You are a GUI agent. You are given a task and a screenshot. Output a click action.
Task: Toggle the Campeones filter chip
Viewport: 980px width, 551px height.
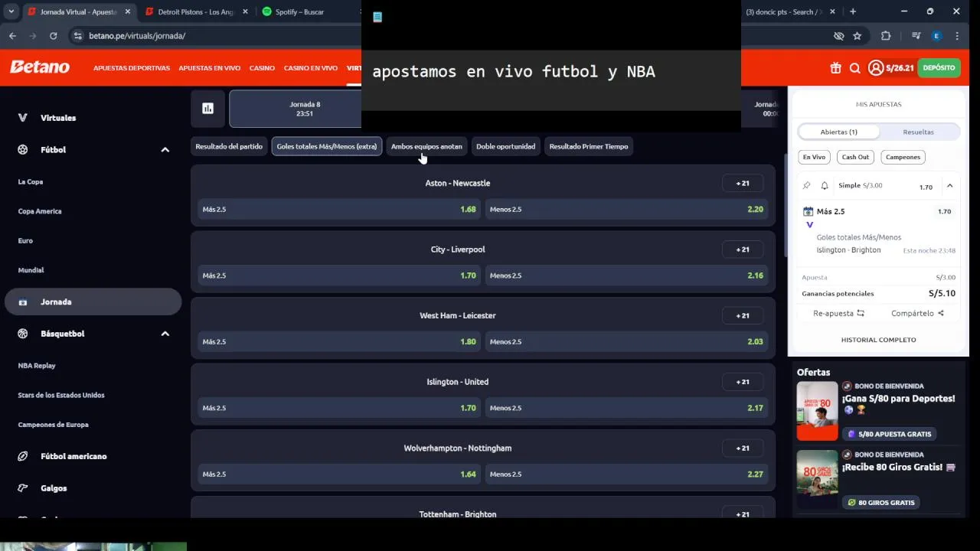(x=903, y=157)
